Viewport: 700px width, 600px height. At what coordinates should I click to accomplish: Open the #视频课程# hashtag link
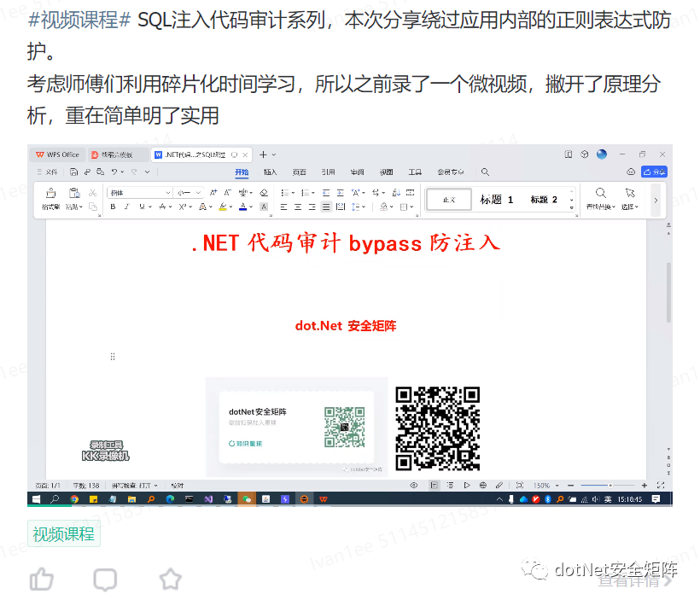(x=79, y=20)
